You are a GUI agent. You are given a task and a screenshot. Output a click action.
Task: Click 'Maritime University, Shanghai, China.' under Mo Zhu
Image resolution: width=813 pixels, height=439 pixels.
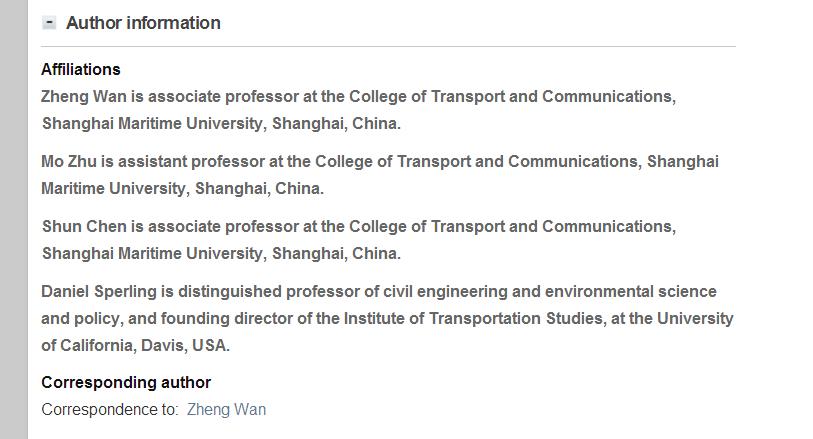[183, 188]
